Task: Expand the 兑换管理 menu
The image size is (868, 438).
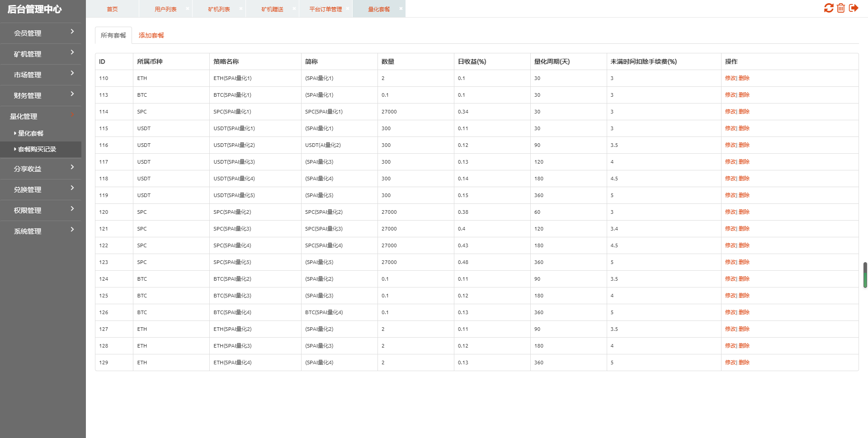Action: click(x=41, y=189)
